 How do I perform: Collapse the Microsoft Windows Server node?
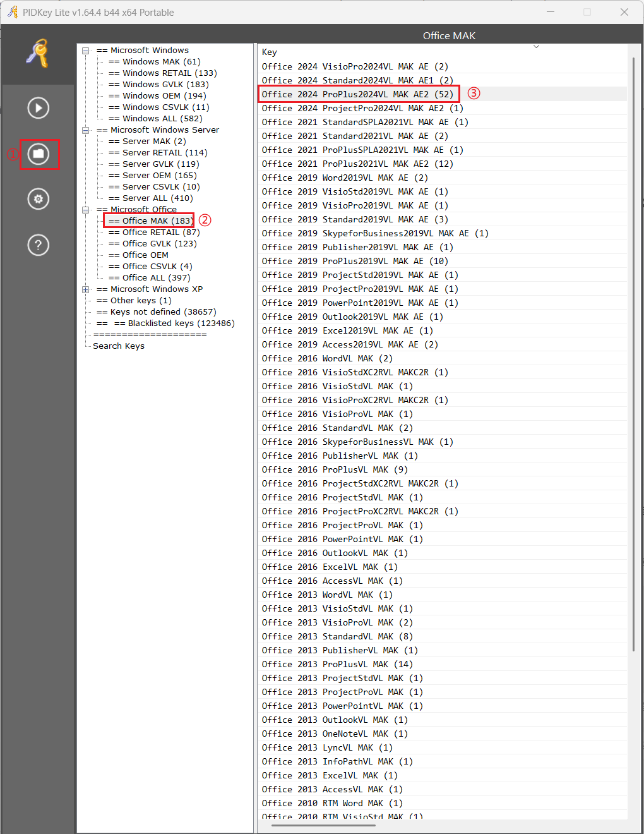(86, 130)
